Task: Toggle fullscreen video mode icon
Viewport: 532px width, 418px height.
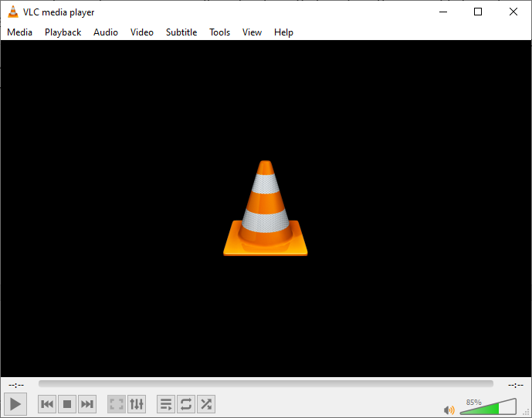Action: pyautogui.click(x=117, y=404)
